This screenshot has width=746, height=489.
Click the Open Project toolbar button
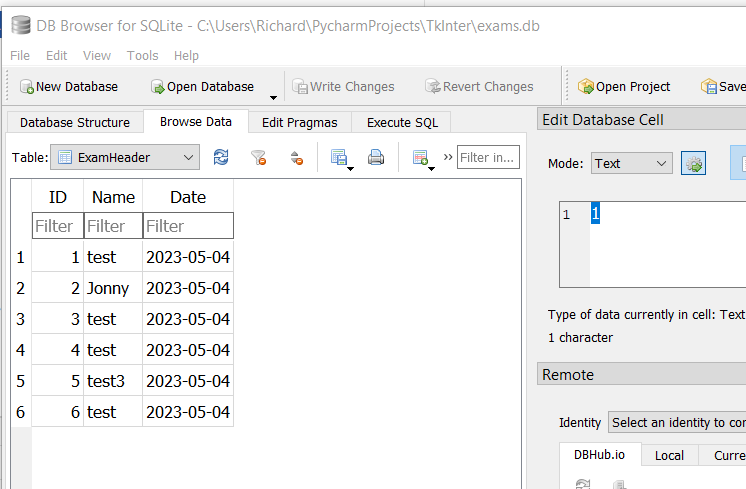(624, 87)
